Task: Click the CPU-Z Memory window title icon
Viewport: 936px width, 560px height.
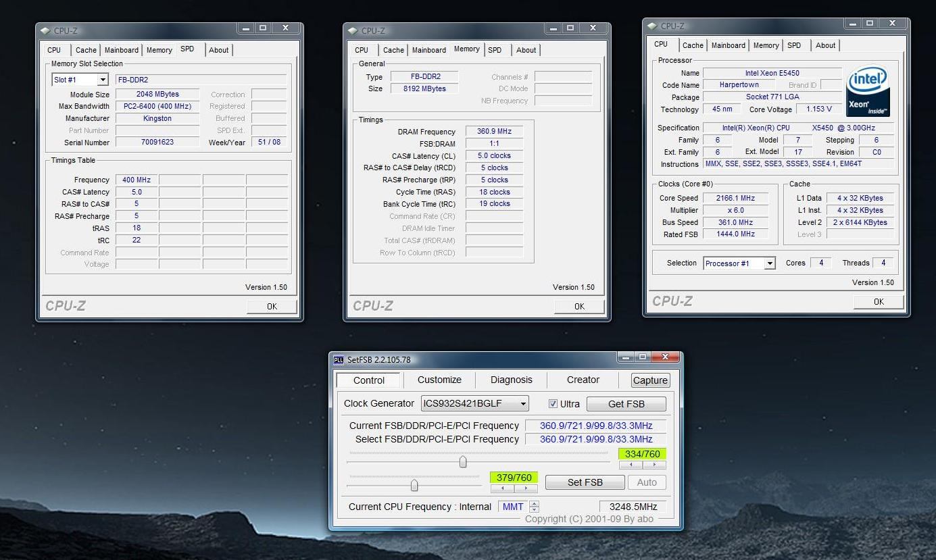Action: point(353,30)
